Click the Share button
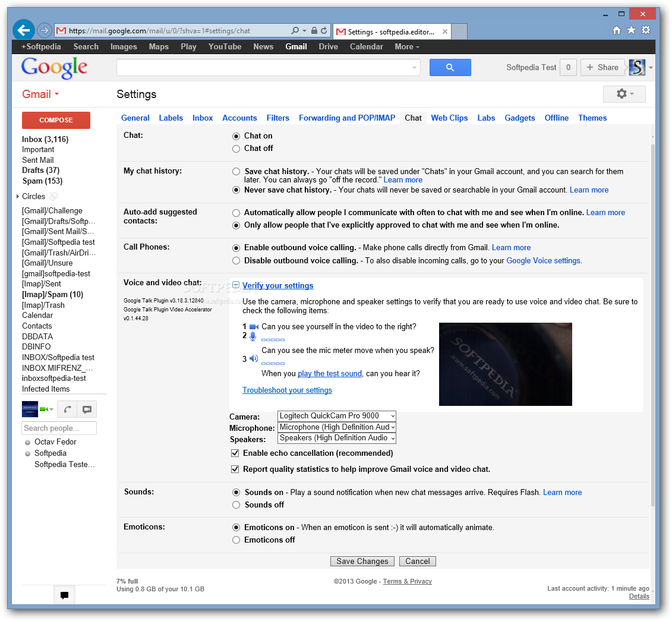 tap(603, 67)
